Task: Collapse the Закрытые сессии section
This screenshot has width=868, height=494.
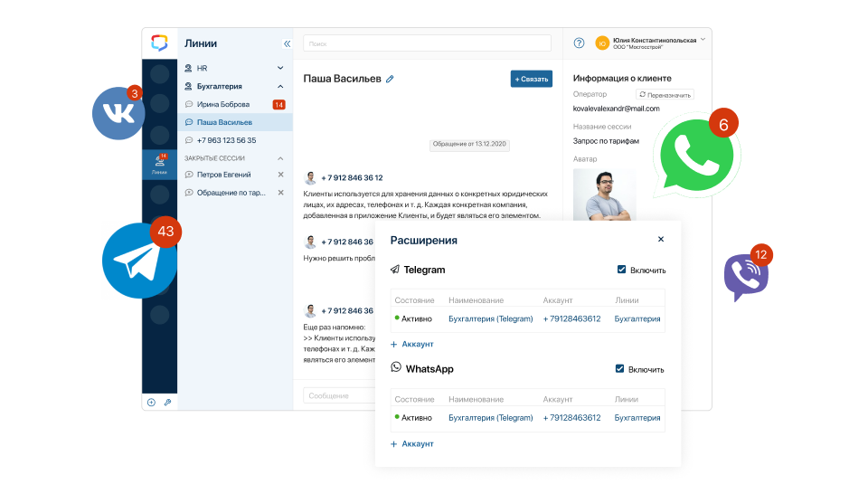Action: [x=280, y=158]
